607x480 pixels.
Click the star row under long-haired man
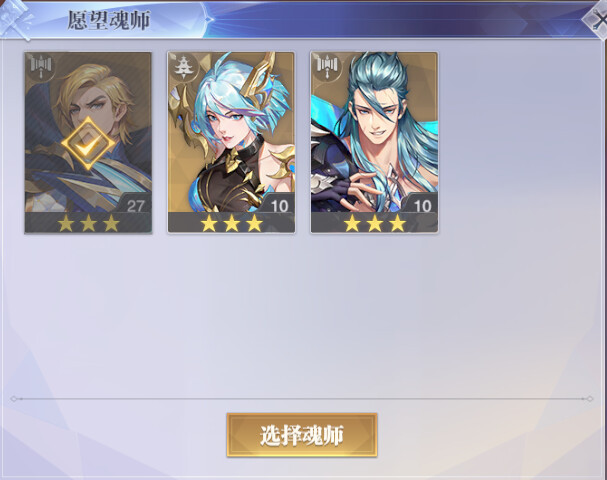click(x=375, y=224)
